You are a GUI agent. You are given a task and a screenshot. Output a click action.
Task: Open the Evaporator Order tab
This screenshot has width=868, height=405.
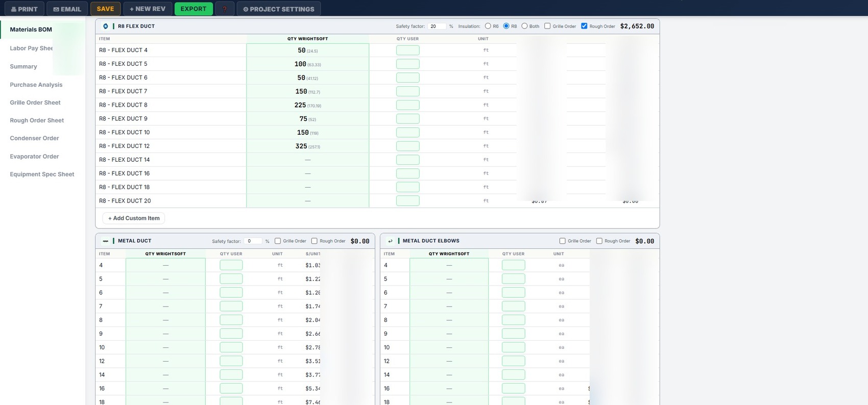34,157
